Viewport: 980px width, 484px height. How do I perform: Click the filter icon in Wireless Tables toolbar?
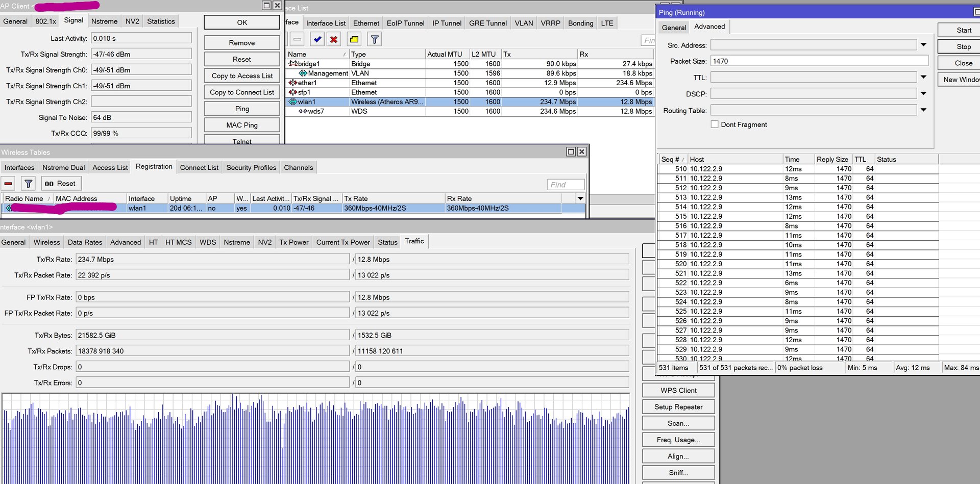pos(29,184)
